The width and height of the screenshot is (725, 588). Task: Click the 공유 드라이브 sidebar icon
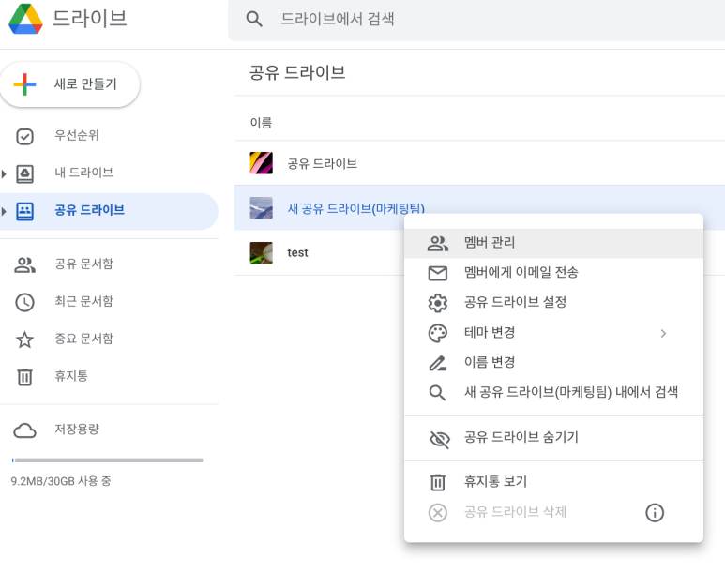pos(25,211)
